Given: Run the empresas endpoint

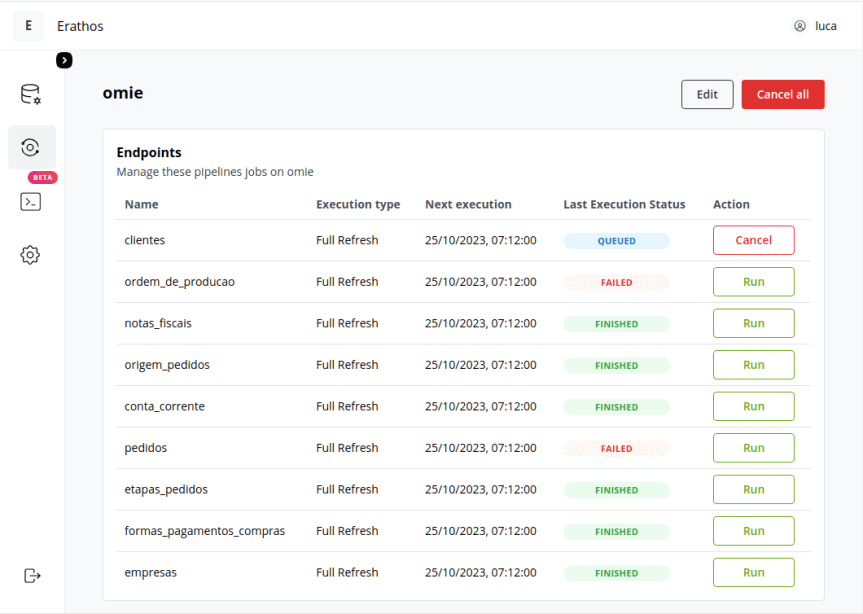Looking at the screenshot, I should (753, 572).
